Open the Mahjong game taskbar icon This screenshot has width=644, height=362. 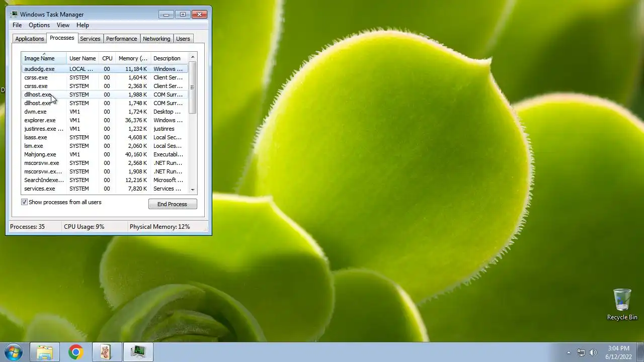[106, 352]
